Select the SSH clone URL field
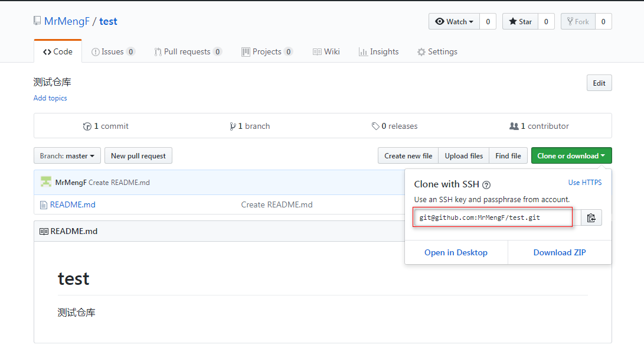644x354 pixels. coord(493,217)
